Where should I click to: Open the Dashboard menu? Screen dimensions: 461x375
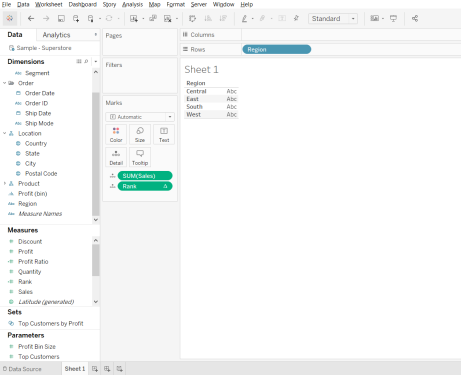click(83, 4)
